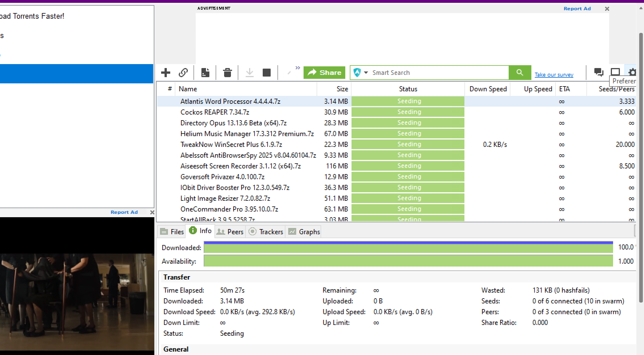
Task: Open the Take our survey link
Action: click(554, 75)
